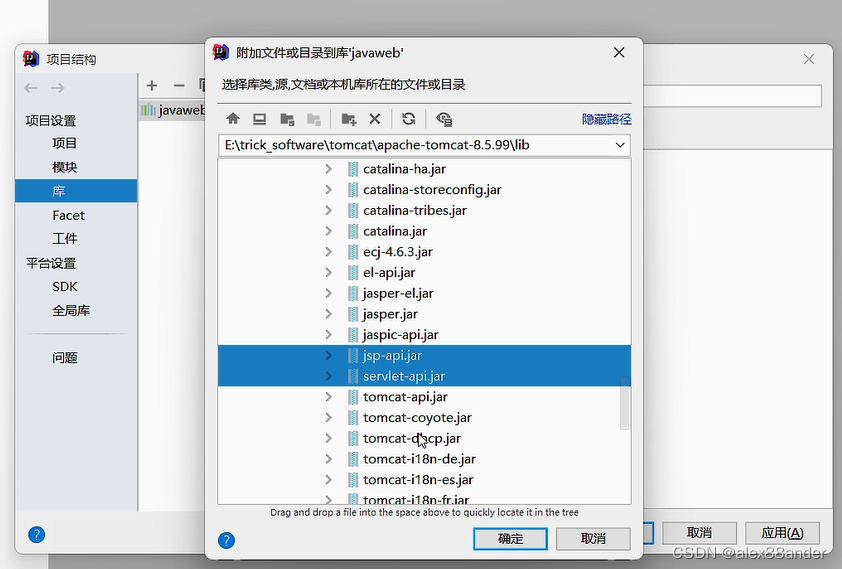Close the attach files dialog

click(619, 53)
